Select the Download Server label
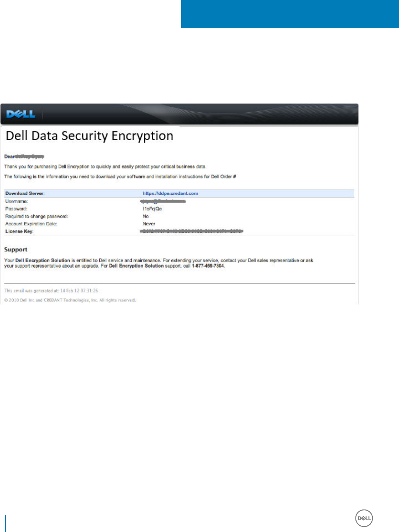The width and height of the screenshot is (399, 532). click(x=25, y=193)
